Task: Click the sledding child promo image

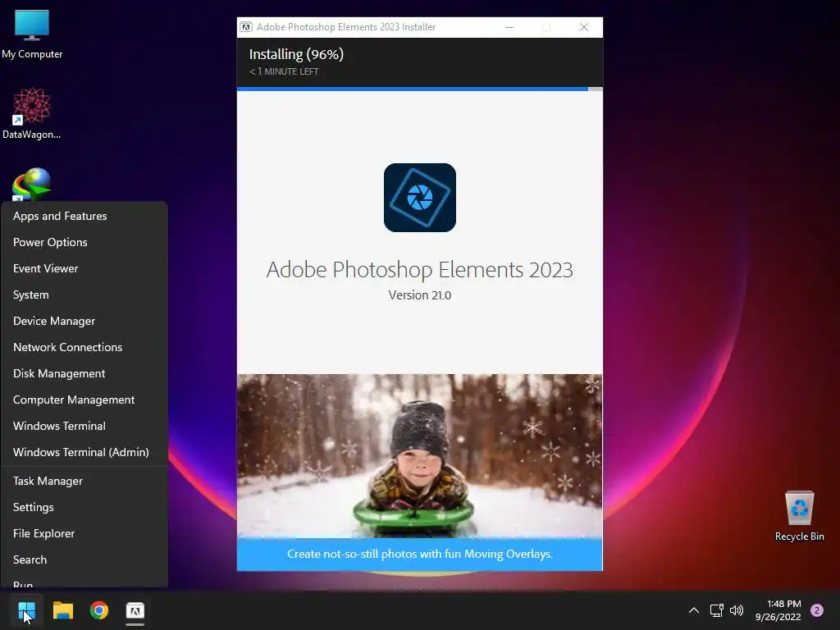Action: pyautogui.click(x=419, y=456)
